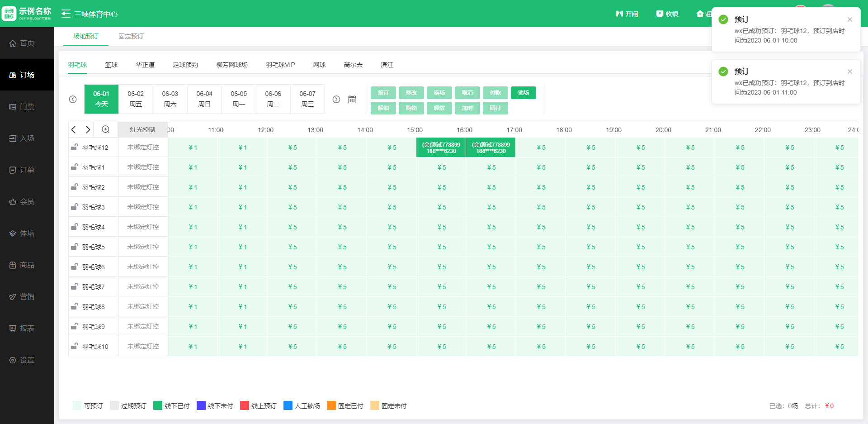
Task: Go to the next week of dates
Action: pos(336,99)
